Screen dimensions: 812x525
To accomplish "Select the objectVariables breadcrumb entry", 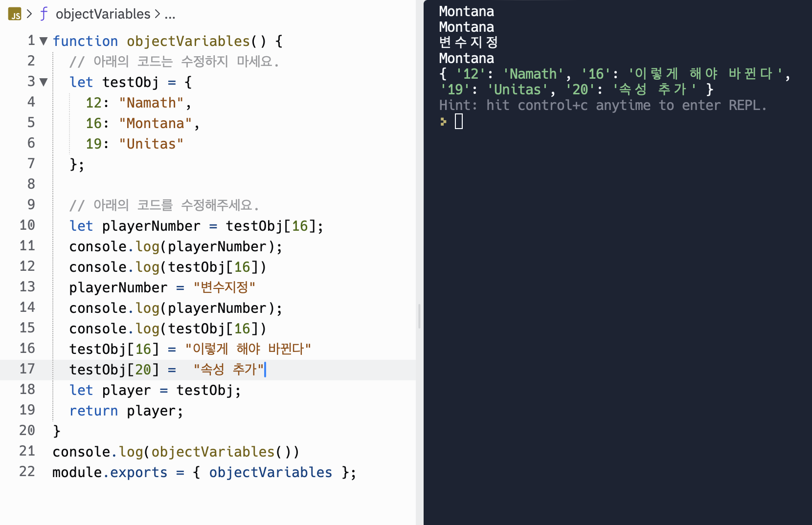I will coord(102,14).
